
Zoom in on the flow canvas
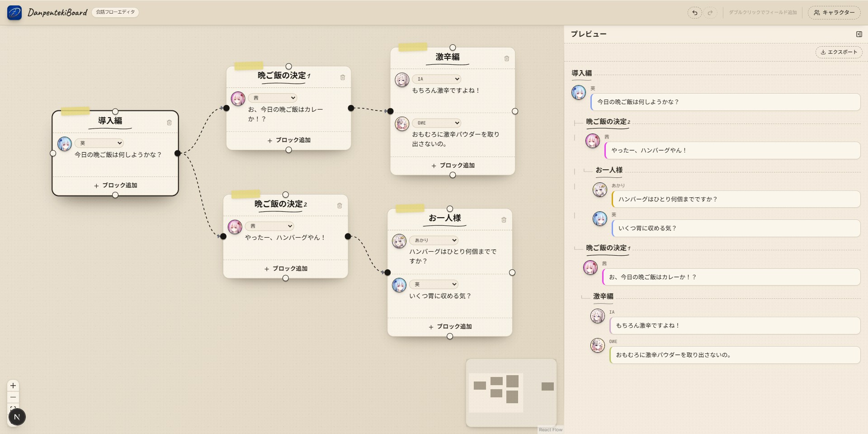pos(13,386)
